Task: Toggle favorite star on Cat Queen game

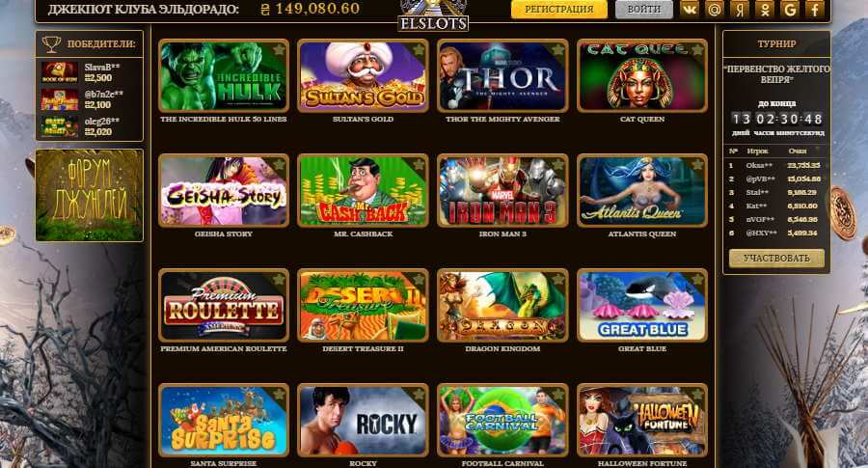Action: pyautogui.click(x=697, y=50)
